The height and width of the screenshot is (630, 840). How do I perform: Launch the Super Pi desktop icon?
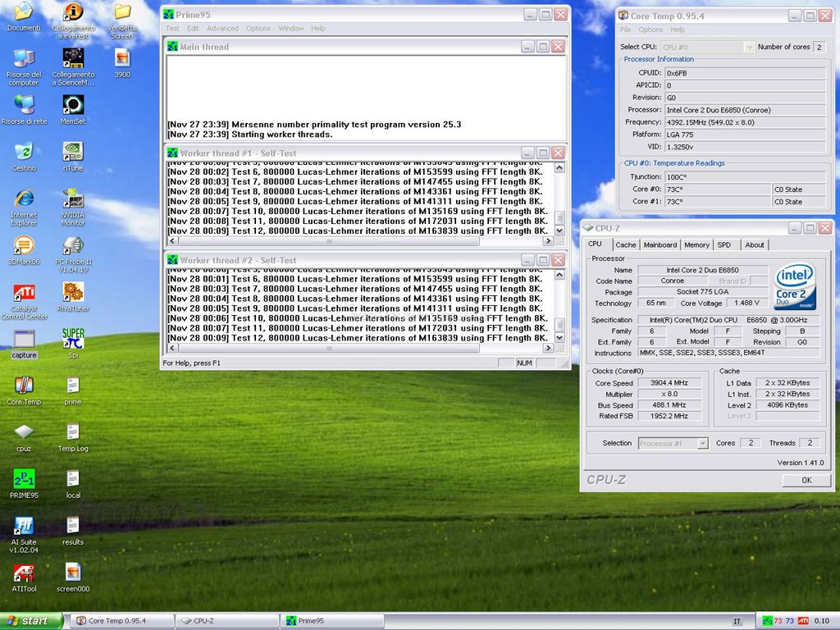(73, 339)
